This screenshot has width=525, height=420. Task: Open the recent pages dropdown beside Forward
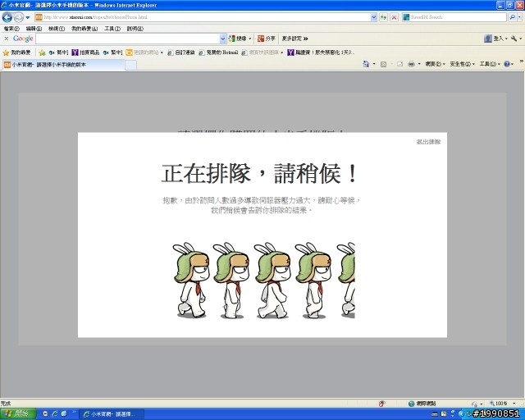point(28,17)
